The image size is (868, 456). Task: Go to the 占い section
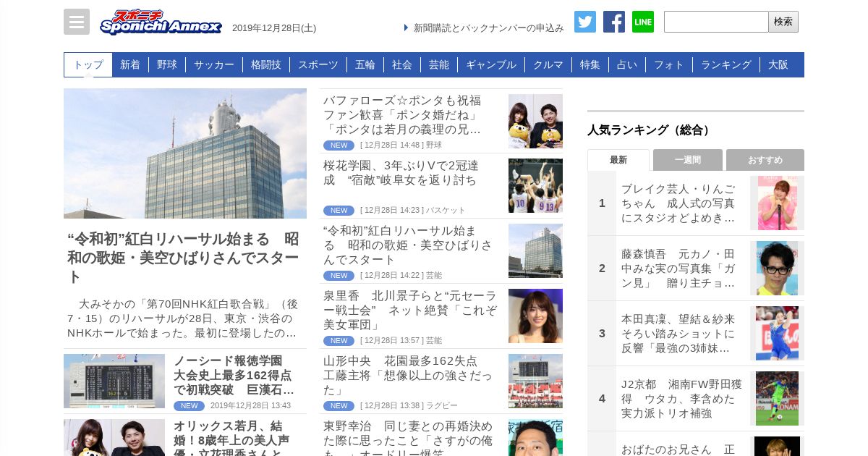[x=627, y=64]
